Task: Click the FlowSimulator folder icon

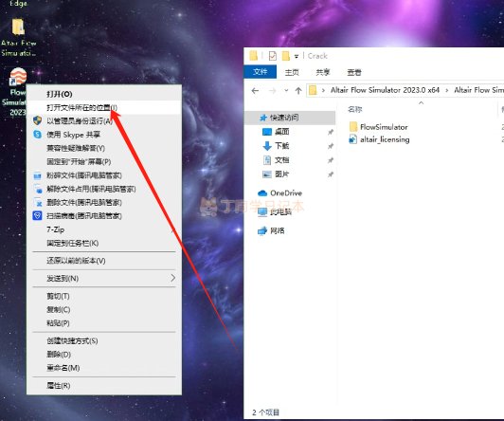Action: [353, 127]
